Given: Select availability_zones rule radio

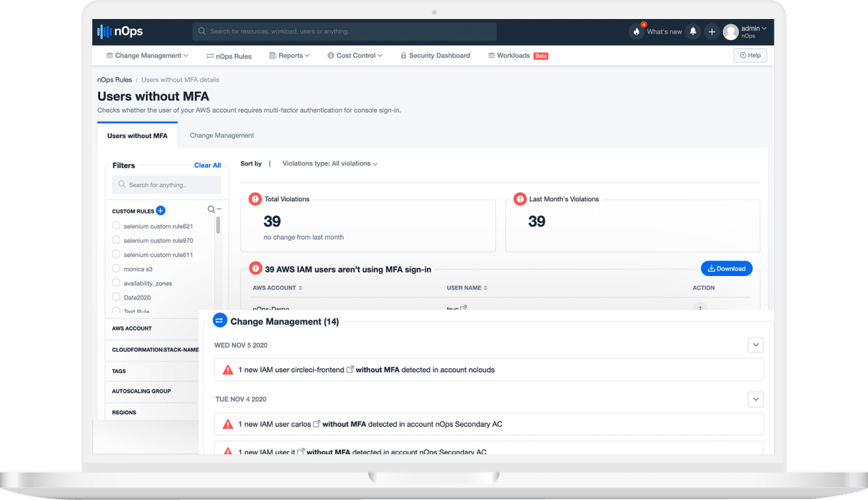Looking at the screenshot, I should click(116, 283).
